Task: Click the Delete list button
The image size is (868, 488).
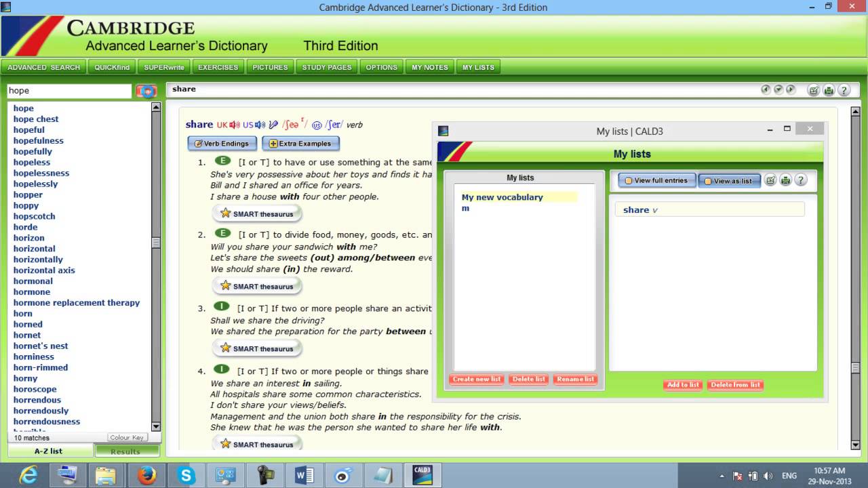Action: (529, 379)
